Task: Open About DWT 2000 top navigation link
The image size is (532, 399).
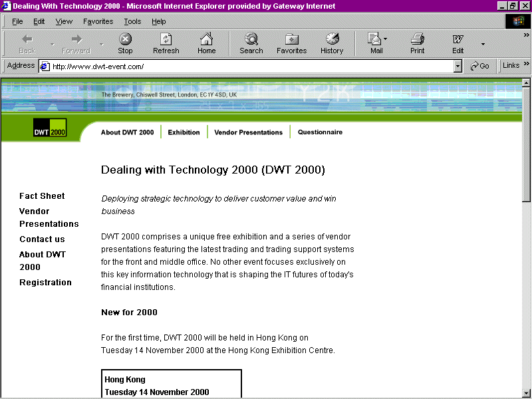Action: point(127,132)
